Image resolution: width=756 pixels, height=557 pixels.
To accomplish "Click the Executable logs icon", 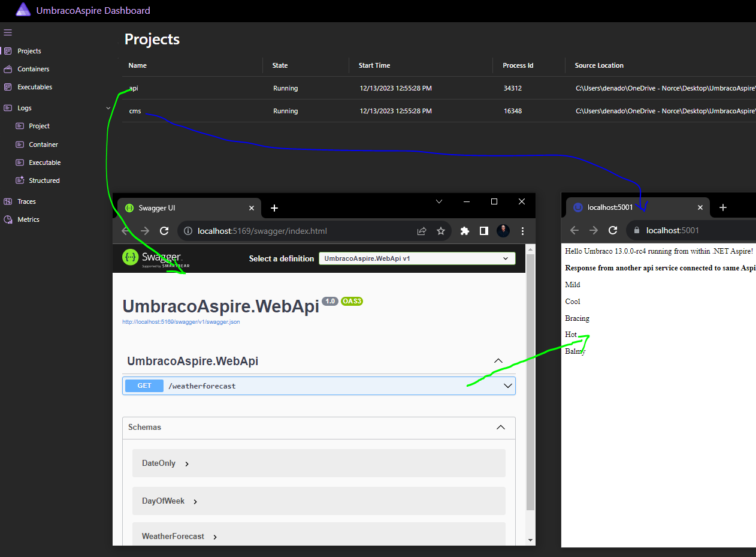I will click(19, 162).
